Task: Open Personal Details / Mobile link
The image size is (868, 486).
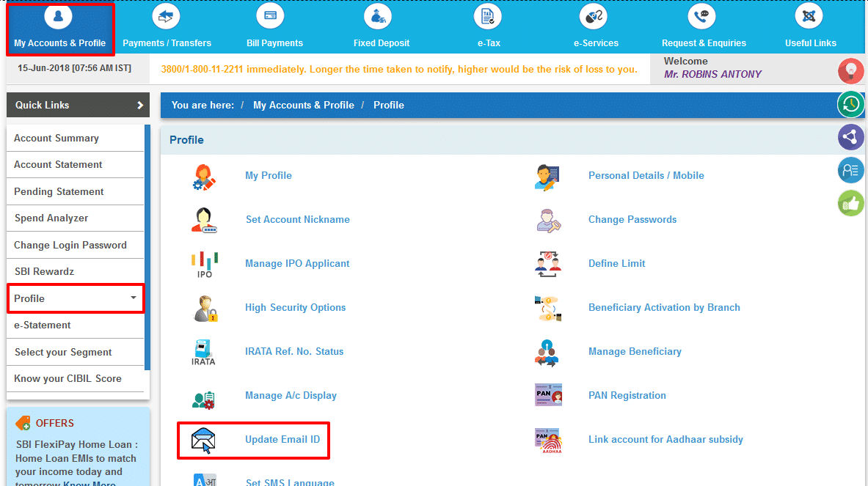Action: point(646,176)
